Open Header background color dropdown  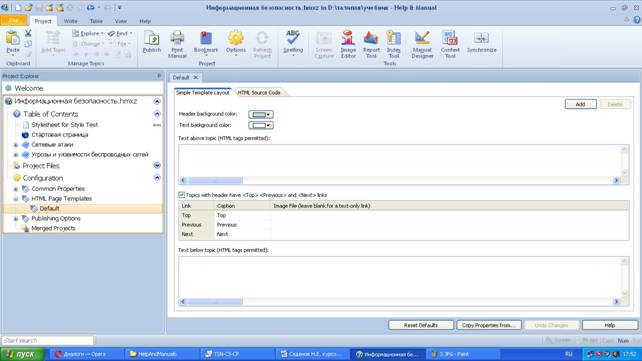pyautogui.click(x=261, y=114)
